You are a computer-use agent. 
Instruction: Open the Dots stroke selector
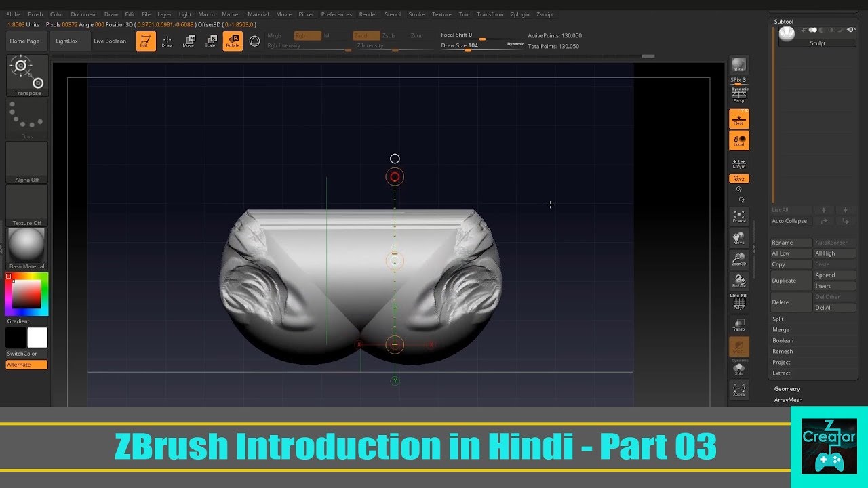(27, 119)
